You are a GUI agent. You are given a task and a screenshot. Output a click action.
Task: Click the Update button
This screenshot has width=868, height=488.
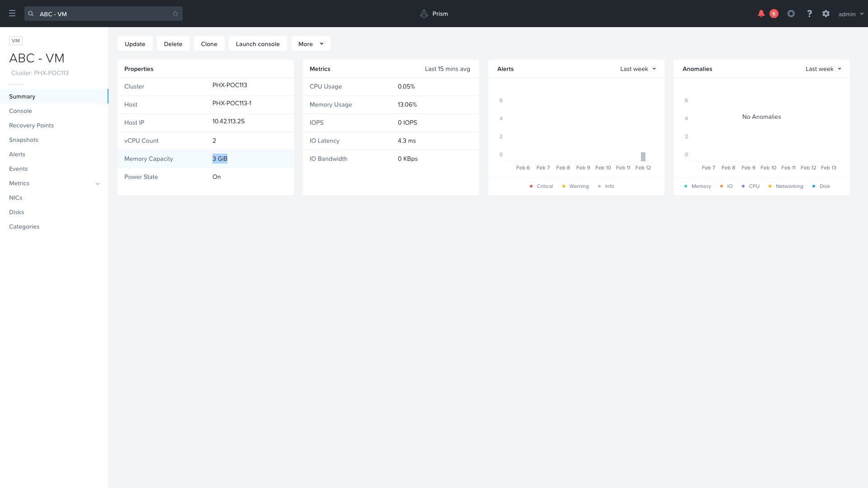tap(135, 44)
